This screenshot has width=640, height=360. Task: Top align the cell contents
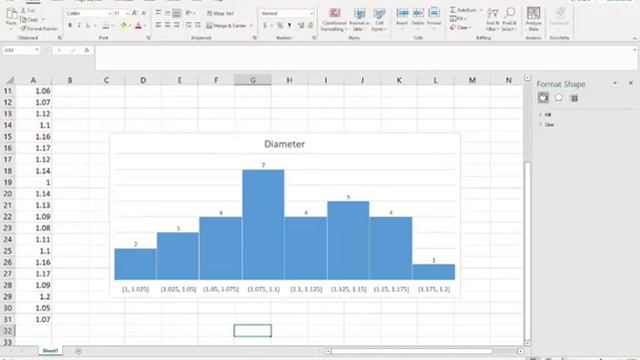pos(158,13)
